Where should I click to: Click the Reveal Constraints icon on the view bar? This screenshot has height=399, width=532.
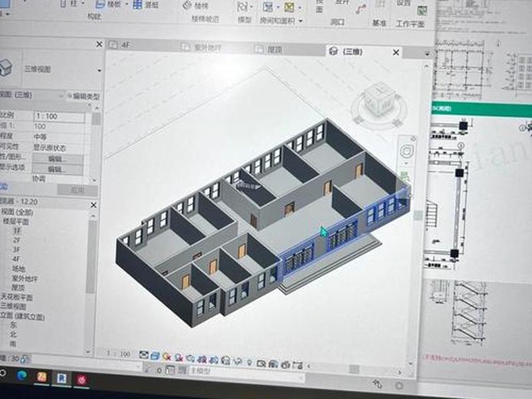pyautogui.click(x=297, y=365)
